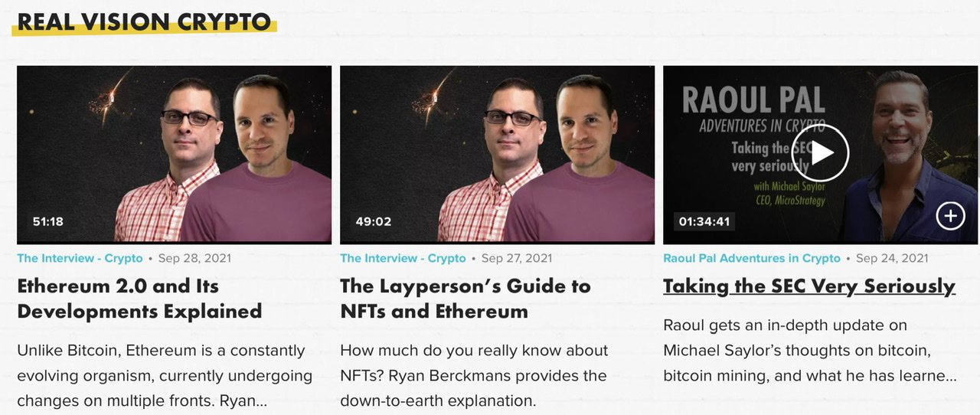Click the "Taking the SEC Very Seriously" title
This screenshot has height=415, width=980.
coord(808,286)
